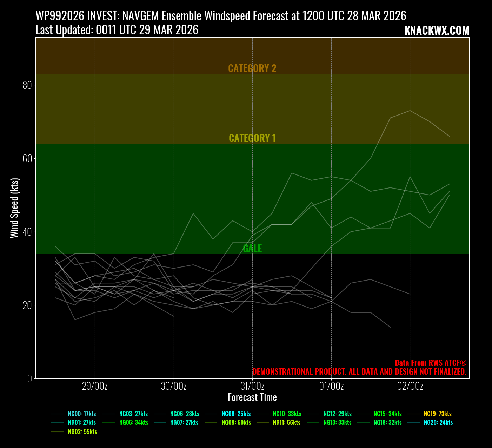
Task: Select the 29/00z time axis tick
Action: (94, 386)
